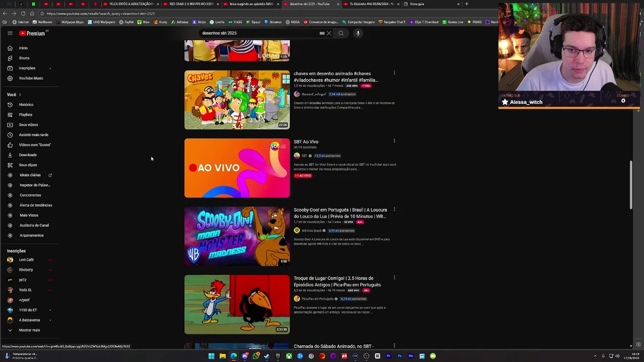644x362 pixels.
Task: Open WhatsApp from the taskbar
Action: [256, 356]
